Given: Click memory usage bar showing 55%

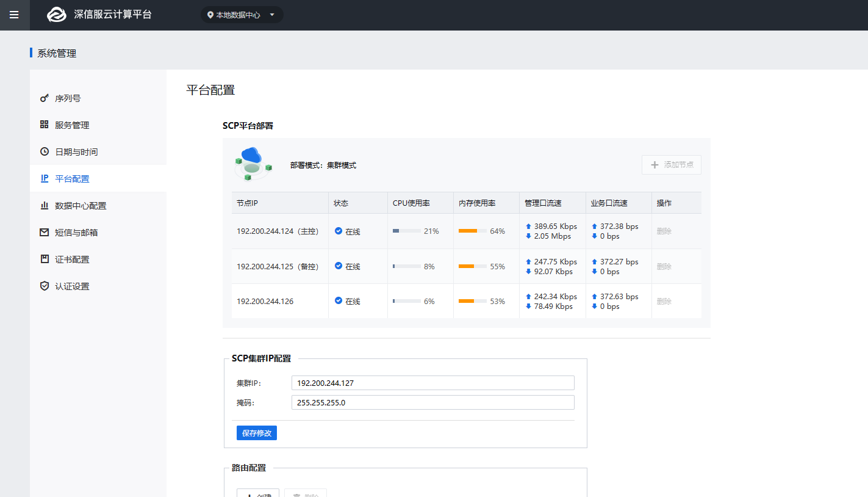Looking at the screenshot, I should [x=473, y=266].
